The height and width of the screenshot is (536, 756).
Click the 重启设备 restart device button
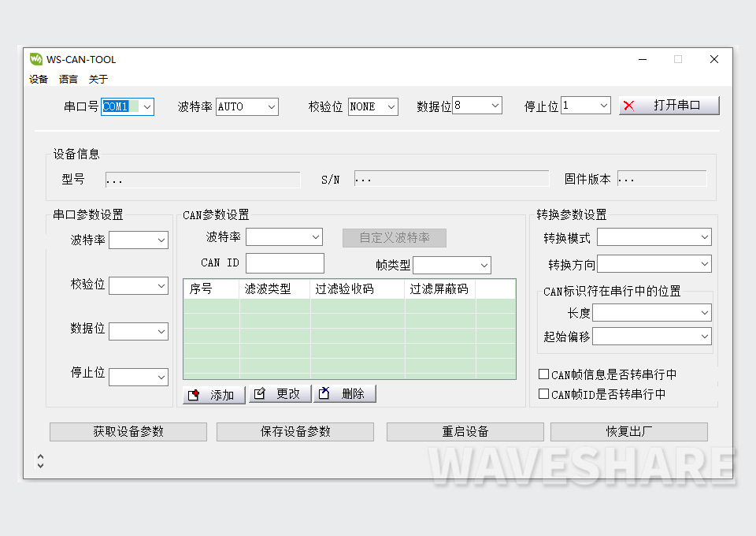(x=465, y=431)
